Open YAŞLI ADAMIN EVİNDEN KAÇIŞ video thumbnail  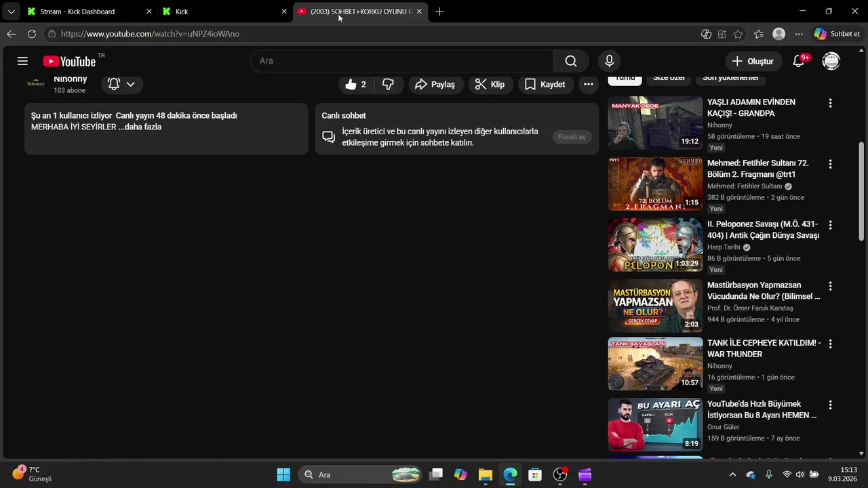655,123
